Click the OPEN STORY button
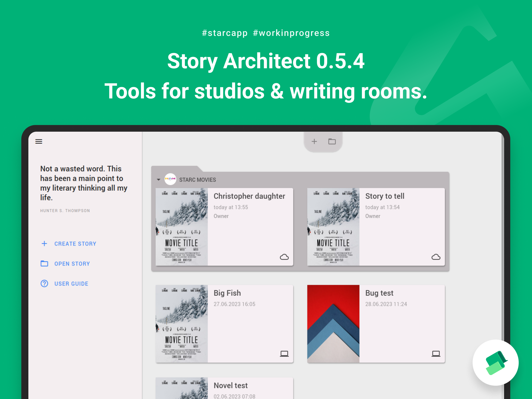Image resolution: width=532 pixels, height=399 pixels. click(65, 264)
